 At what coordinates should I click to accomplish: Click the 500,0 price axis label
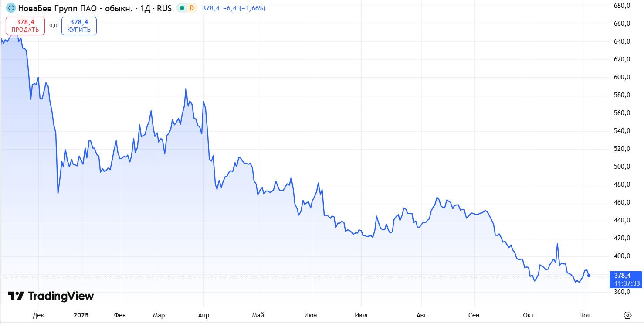click(x=622, y=167)
